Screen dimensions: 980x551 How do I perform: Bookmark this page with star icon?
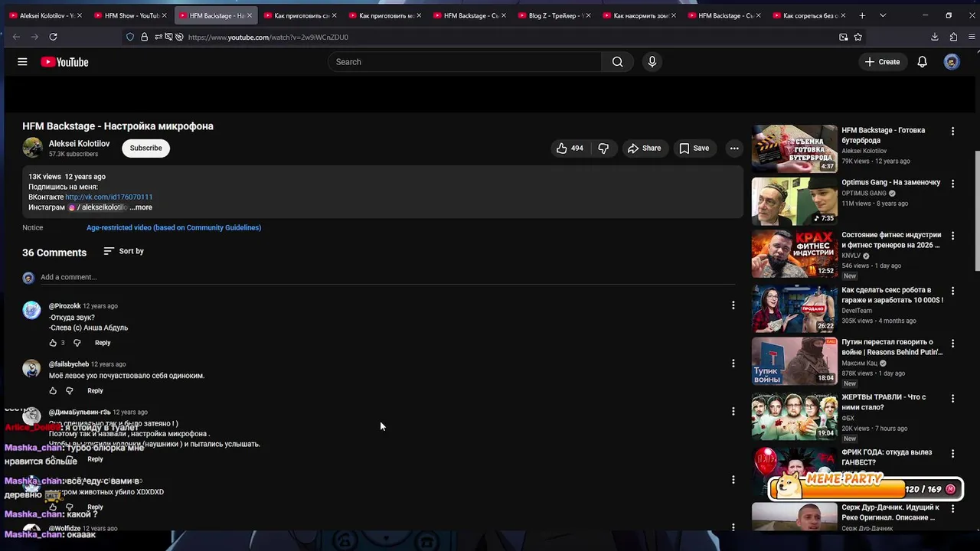point(857,37)
